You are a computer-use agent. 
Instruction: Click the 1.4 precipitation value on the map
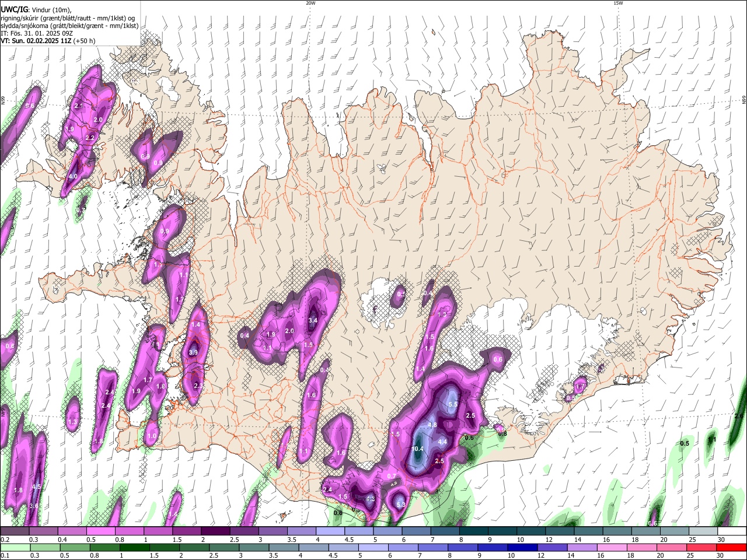tap(196, 324)
